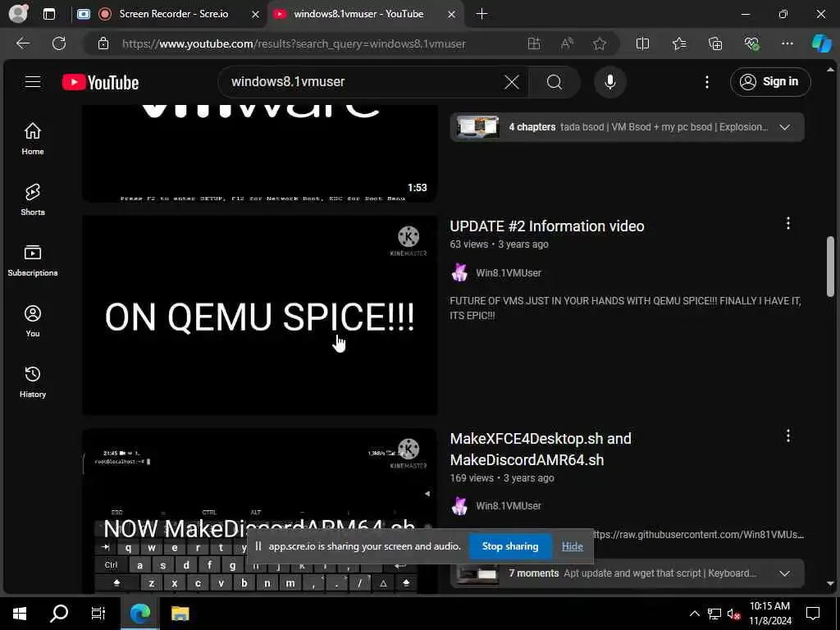Open Edge profile avatar
The image size is (840, 630).
[19, 14]
